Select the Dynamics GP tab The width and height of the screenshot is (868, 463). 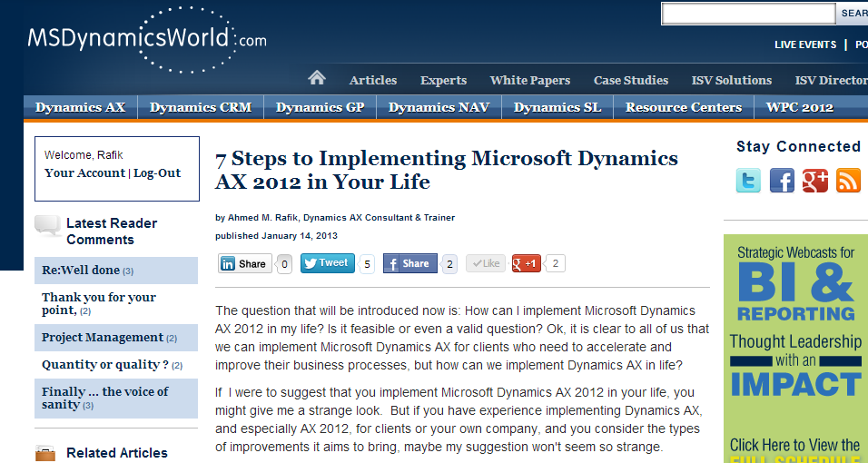[x=320, y=107]
